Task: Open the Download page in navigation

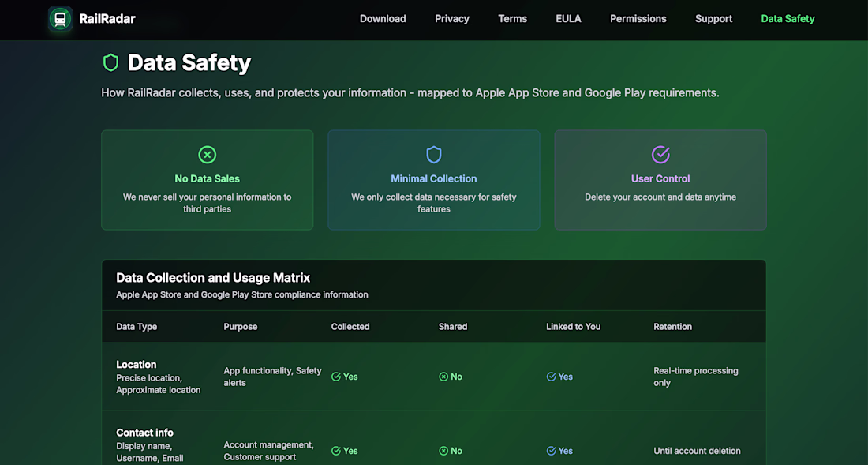Action: [383, 19]
